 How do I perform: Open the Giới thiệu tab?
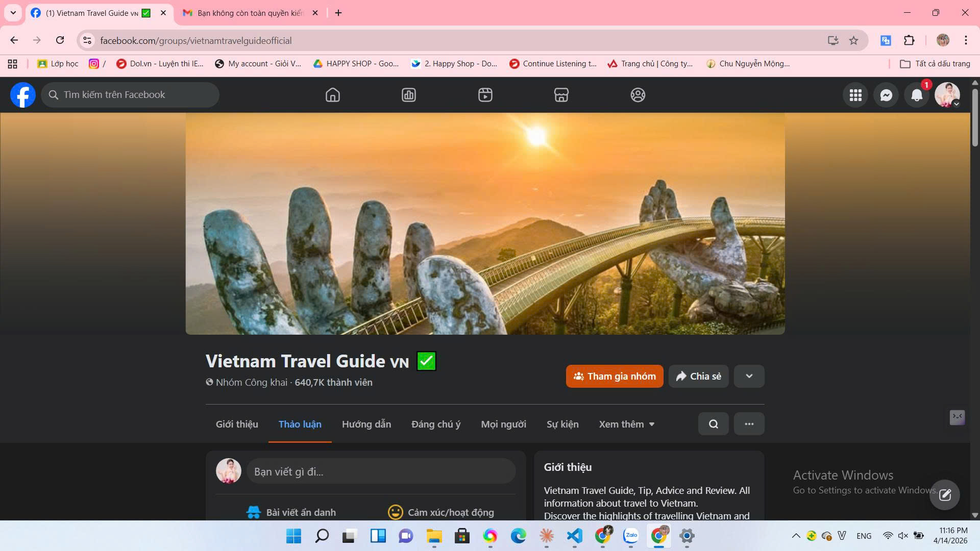tap(237, 424)
